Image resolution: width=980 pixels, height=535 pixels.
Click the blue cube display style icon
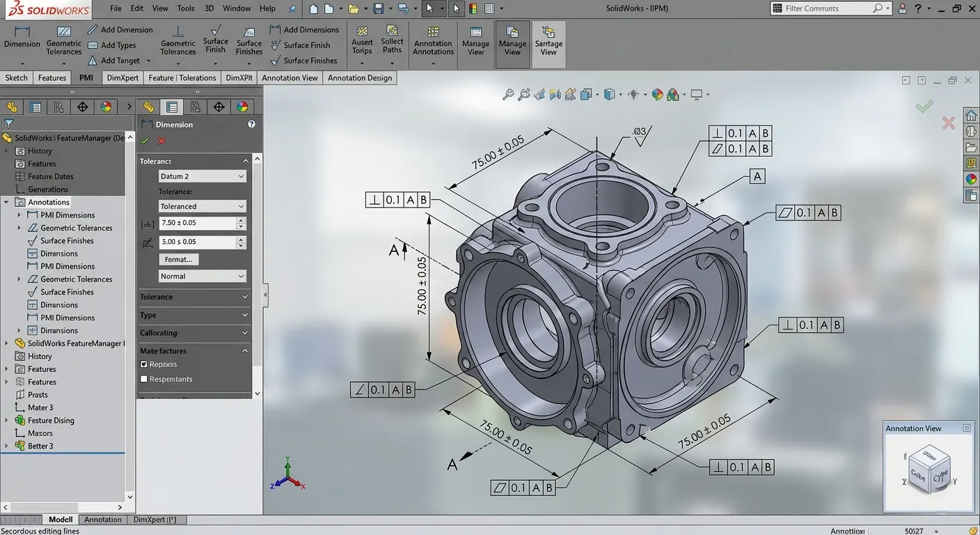click(x=610, y=95)
